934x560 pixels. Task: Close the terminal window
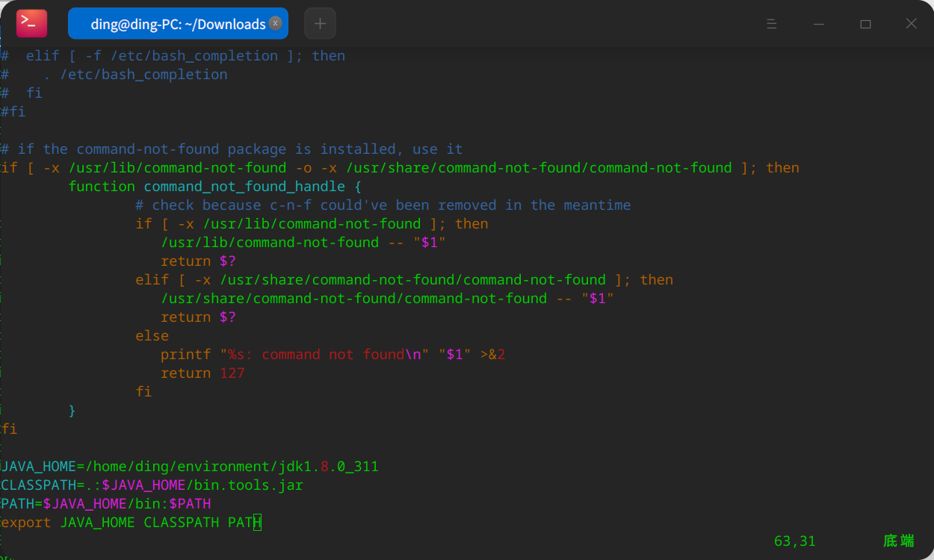click(x=912, y=24)
